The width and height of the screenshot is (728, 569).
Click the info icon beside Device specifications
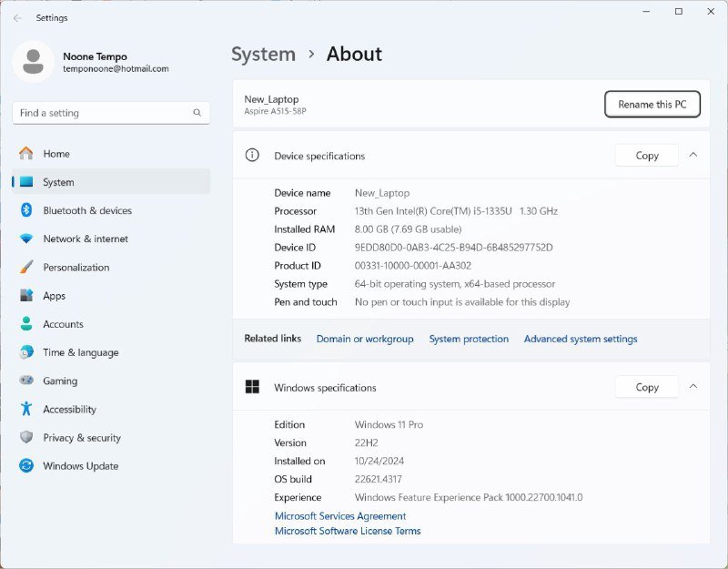pos(252,155)
